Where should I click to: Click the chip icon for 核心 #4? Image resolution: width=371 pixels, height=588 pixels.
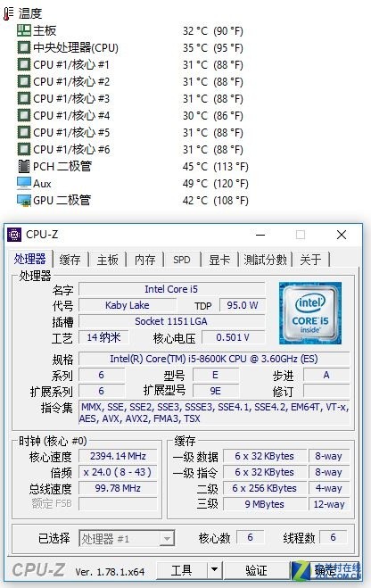(x=23, y=115)
